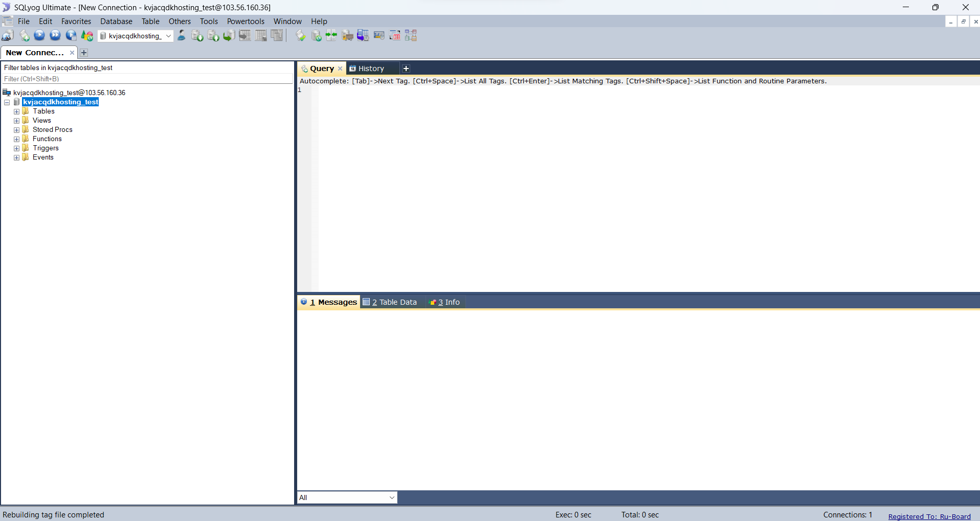Collapse the kvjacqdkhosting_test database node

tap(7, 103)
